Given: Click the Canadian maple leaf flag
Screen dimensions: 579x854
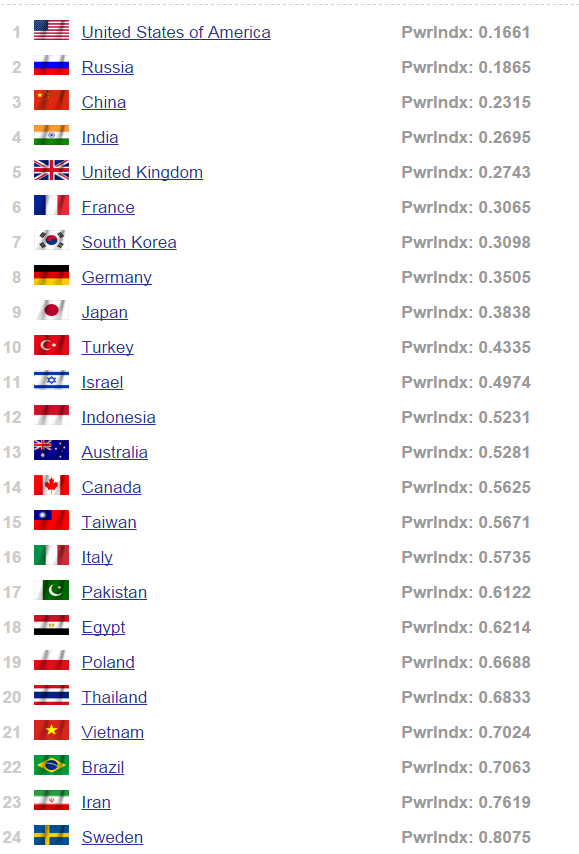Looking at the screenshot, I should [x=51, y=485].
